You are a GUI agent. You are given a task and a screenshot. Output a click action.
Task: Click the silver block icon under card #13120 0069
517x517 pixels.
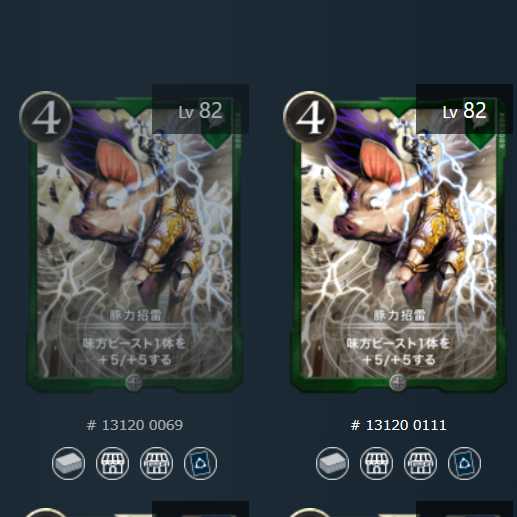pos(68,463)
